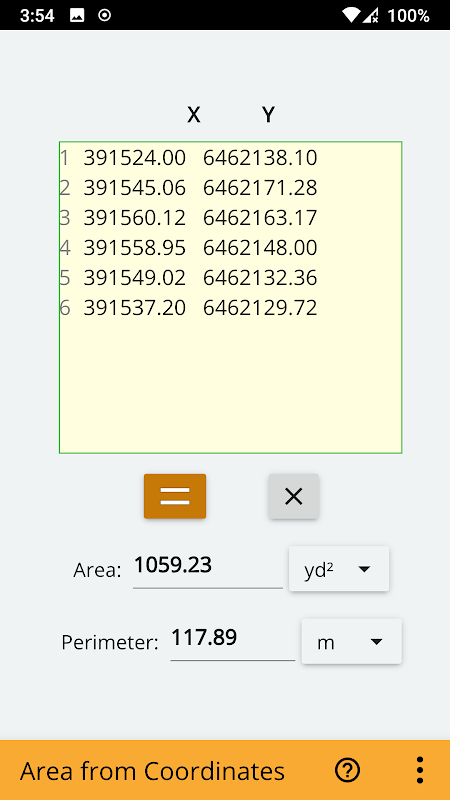Tap the Wi-Fi status bar icon
450x800 pixels.
352,15
